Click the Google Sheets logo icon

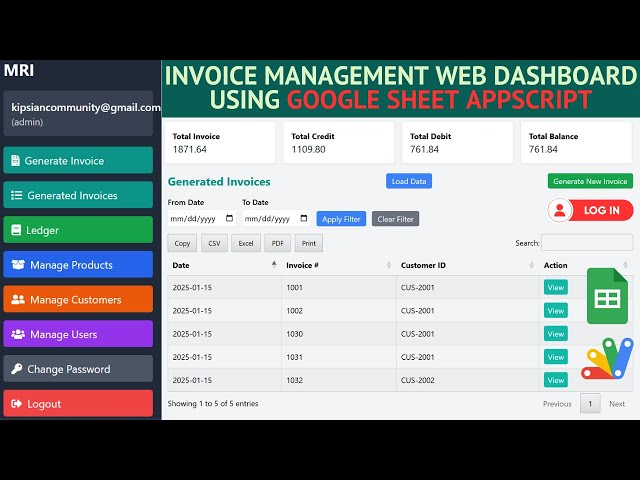[x=607, y=296]
